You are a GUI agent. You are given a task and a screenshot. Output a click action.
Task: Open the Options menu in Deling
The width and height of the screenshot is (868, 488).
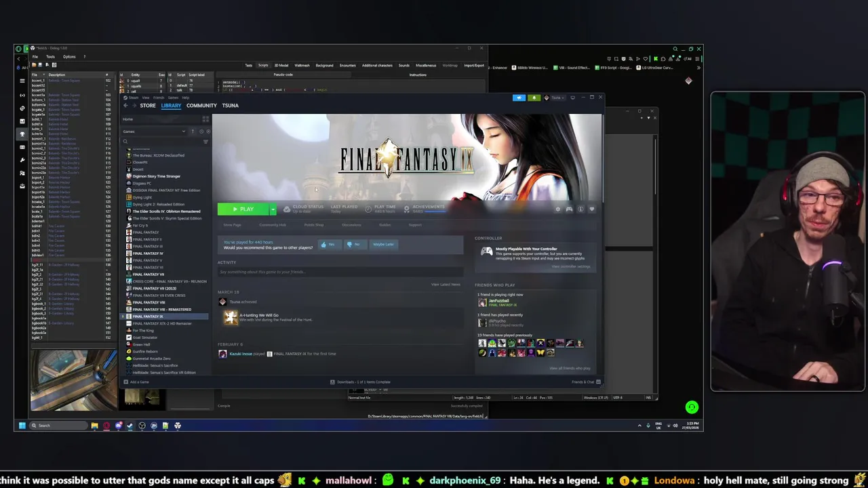point(69,57)
